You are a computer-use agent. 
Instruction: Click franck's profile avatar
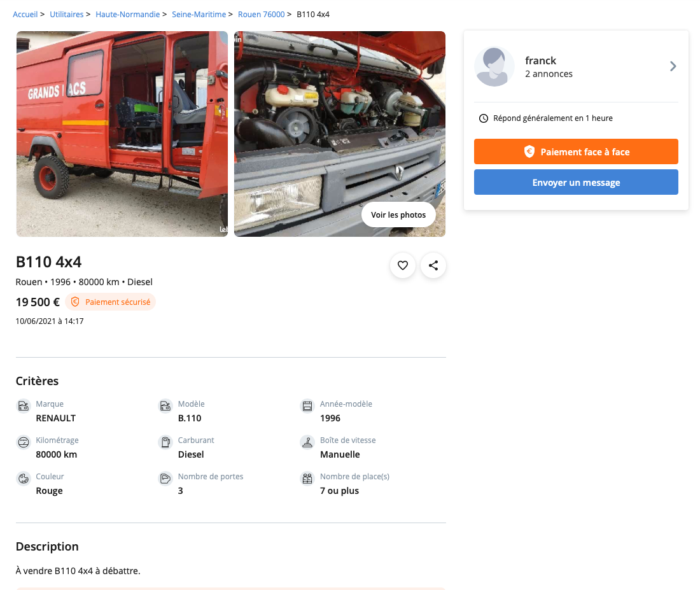(x=494, y=66)
